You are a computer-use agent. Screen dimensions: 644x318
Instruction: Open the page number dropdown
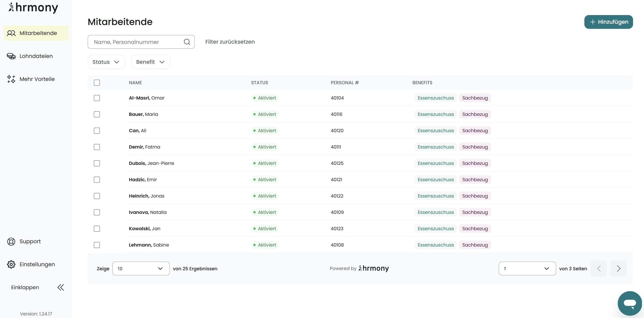[x=527, y=268]
